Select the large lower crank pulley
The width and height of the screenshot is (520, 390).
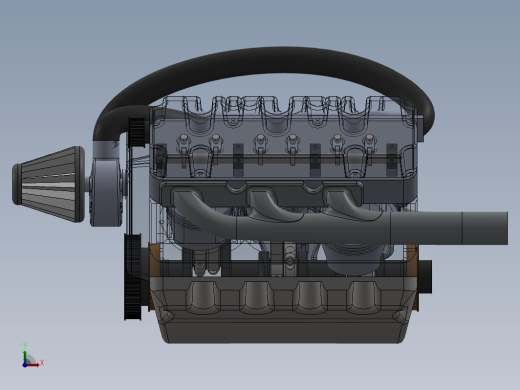[132, 277]
